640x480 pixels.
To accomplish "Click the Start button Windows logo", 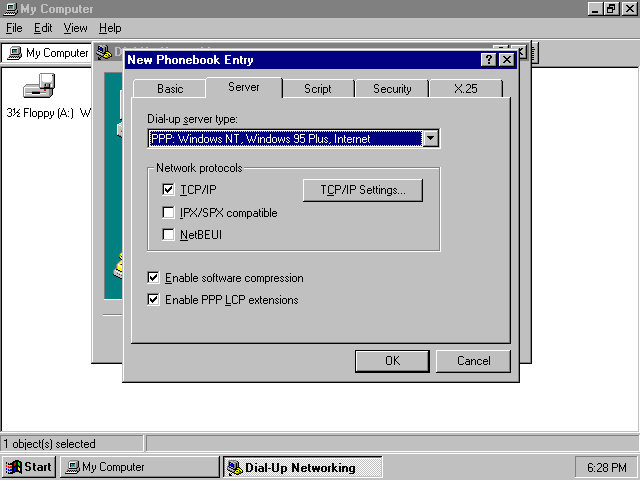I will pos(13,467).
